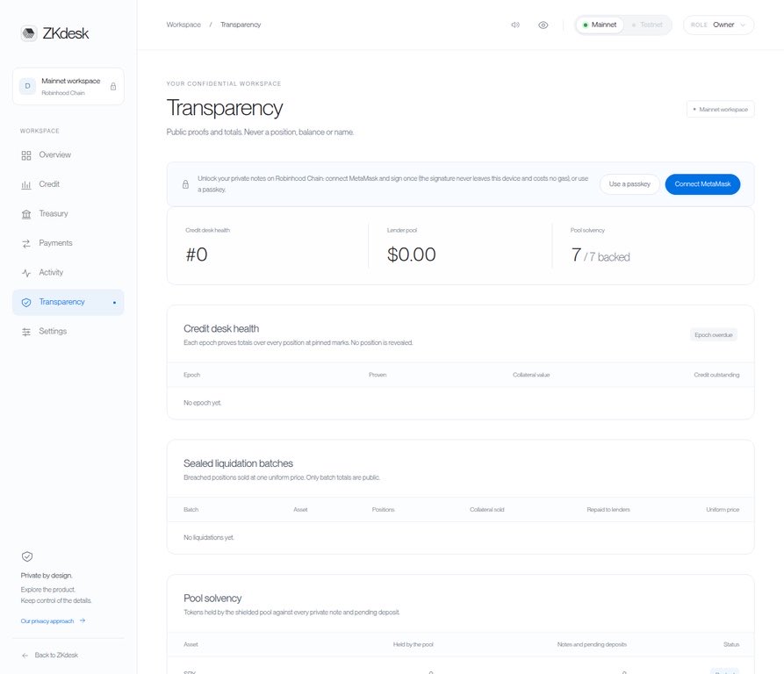Click the Credit bar chart icon

(26, 185)
